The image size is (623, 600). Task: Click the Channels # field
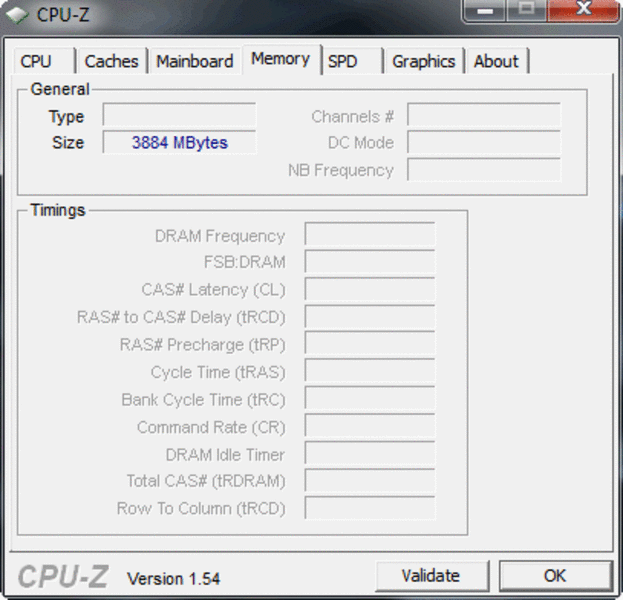pos(484,115)
